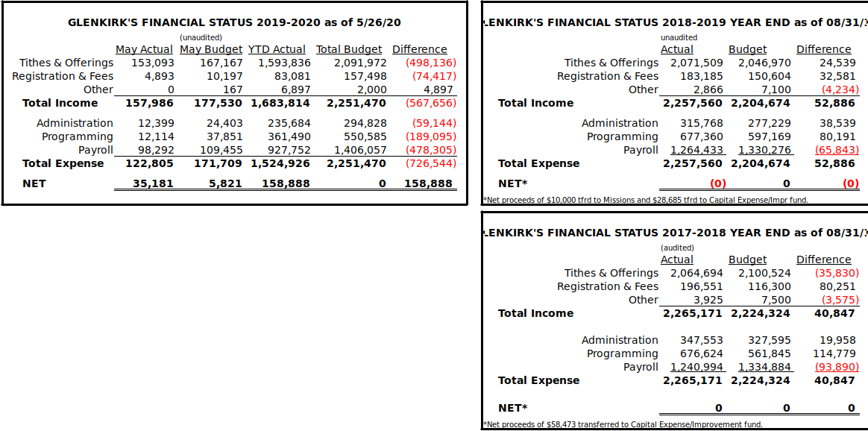Click 2018-2019 tithes actual 2,071,509
Image resolution: width=868 pixels, height=431 pixels.
point(697,63)
